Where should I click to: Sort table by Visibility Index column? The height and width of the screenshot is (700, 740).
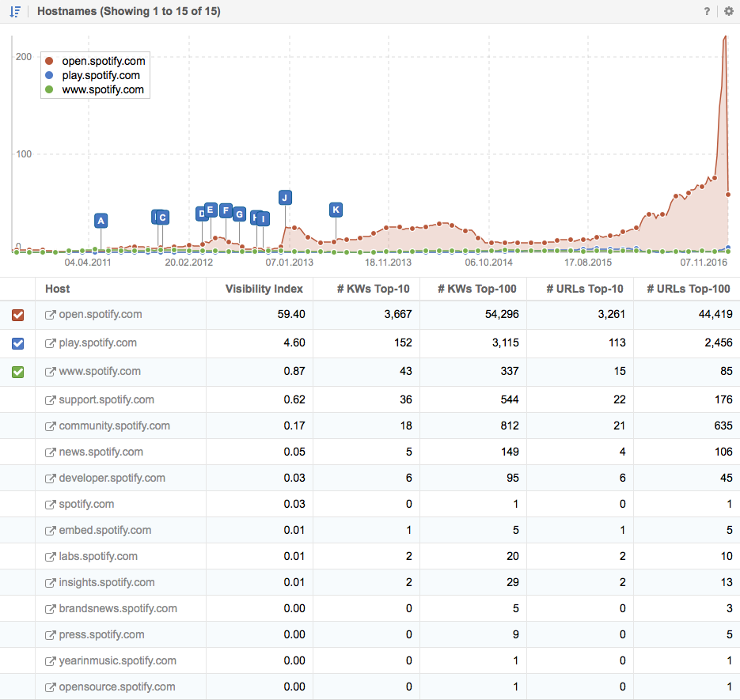(264, 289)
